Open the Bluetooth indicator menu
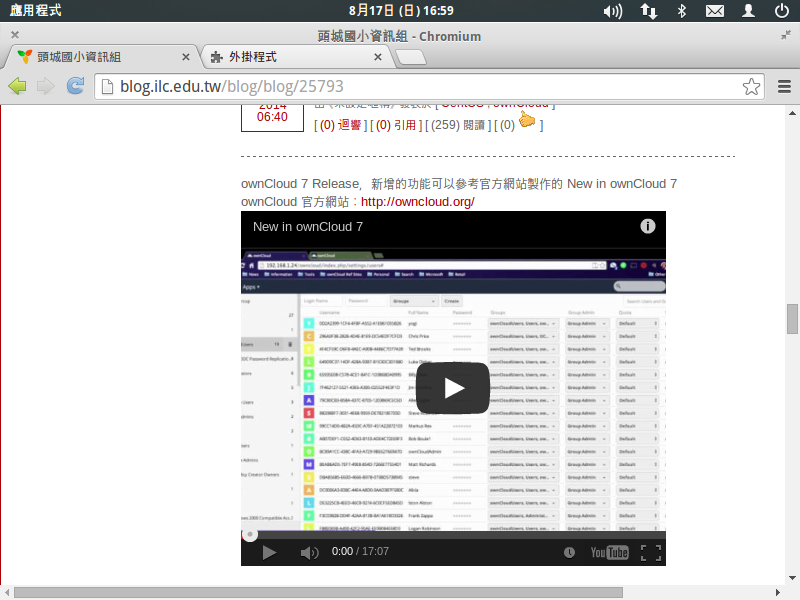This screenshot has height=600, width=800. tap(682, 11)
